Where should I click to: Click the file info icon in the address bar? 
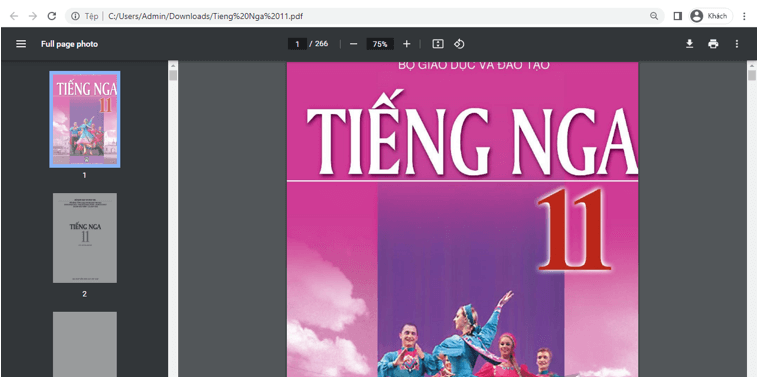(x=75, y=16)
